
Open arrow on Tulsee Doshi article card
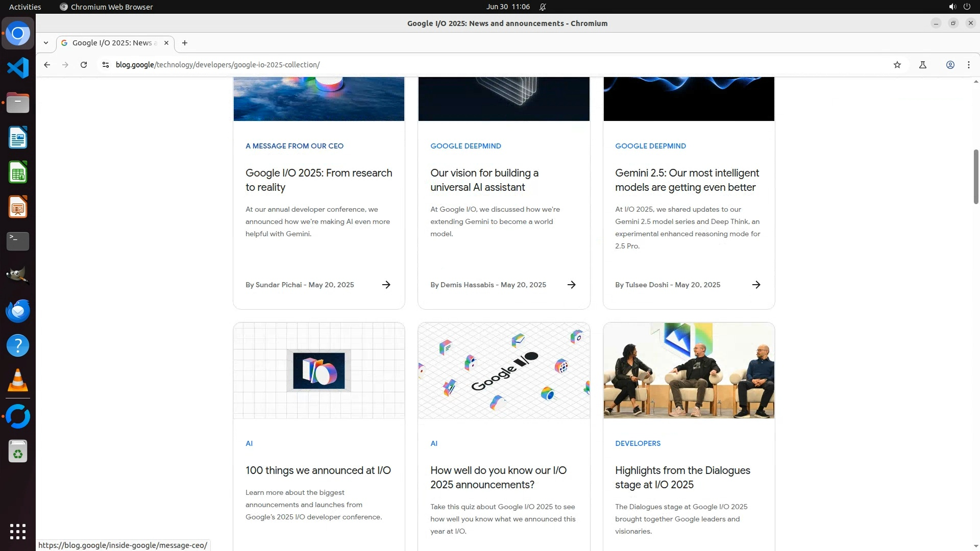point(756,285)
